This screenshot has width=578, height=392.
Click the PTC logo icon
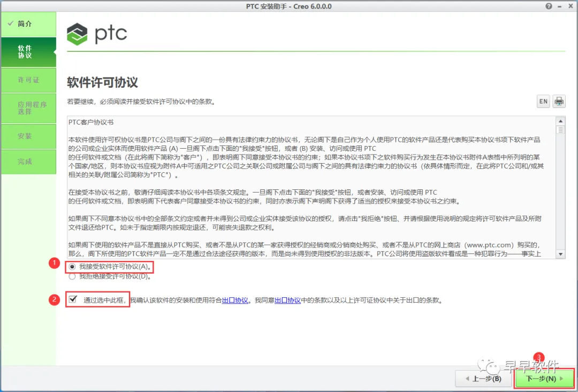coord(77,34)
